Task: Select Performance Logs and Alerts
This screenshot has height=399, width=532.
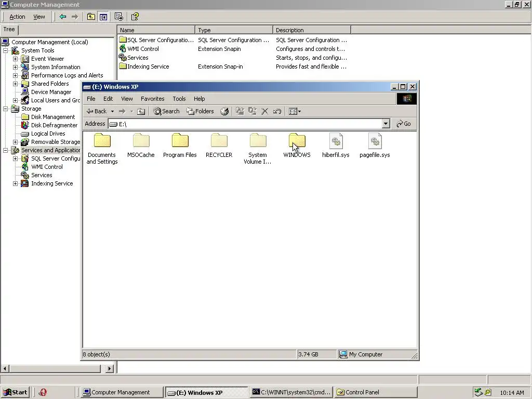Action: 67,75
